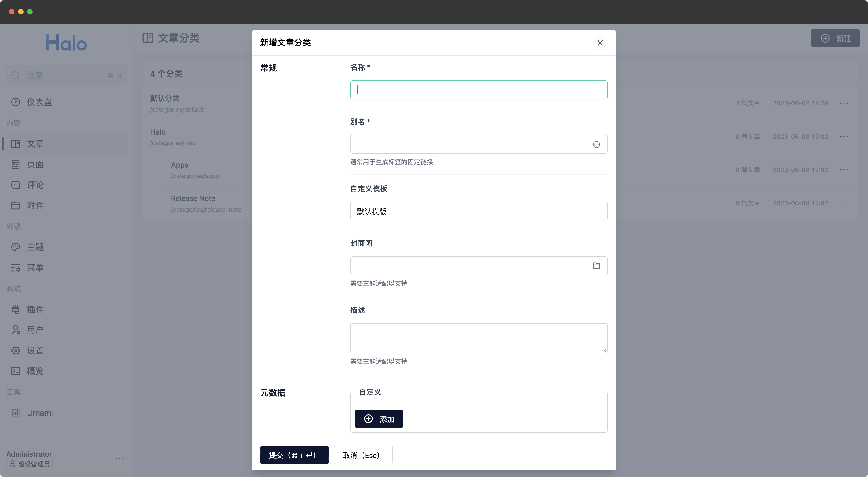Screen dimensions: 868x477
Task: Select the Halo category row
Action: [158, 132]
